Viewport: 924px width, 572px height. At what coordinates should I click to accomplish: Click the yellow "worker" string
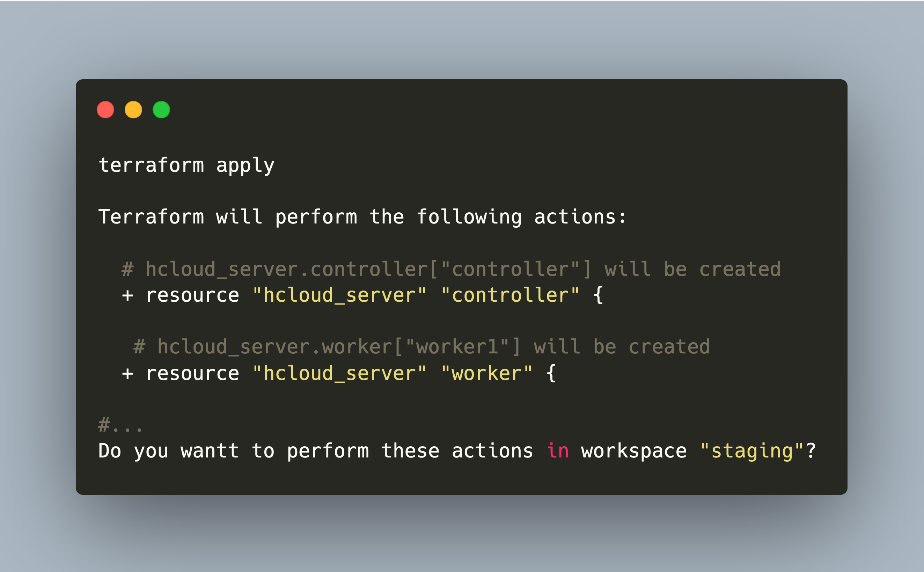tap(486, 374)
